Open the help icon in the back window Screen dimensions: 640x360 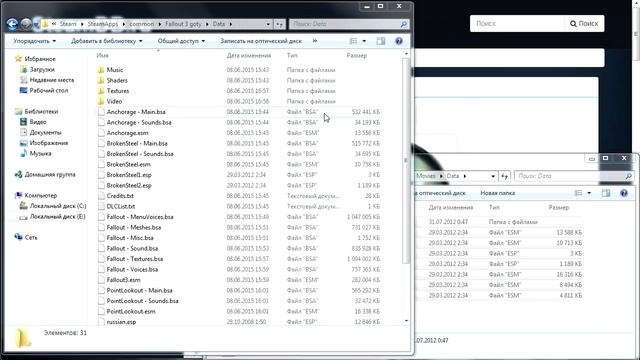coord(624,193)
